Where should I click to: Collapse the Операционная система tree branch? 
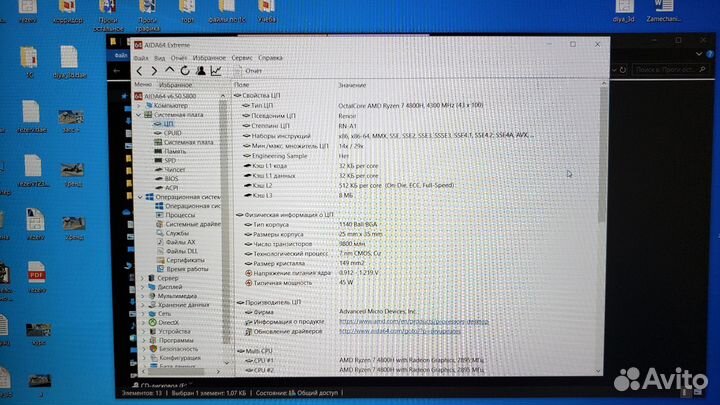tap(141, 197)
